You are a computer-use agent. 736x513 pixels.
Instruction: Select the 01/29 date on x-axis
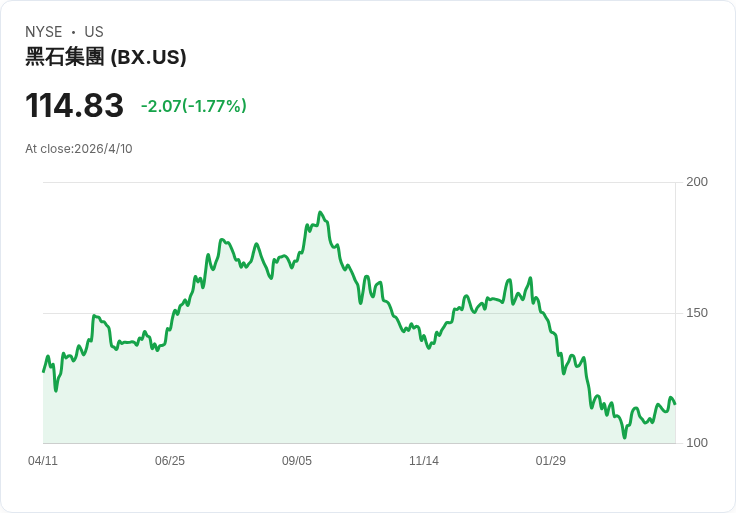pyautogui.click(x=551, y=461)
